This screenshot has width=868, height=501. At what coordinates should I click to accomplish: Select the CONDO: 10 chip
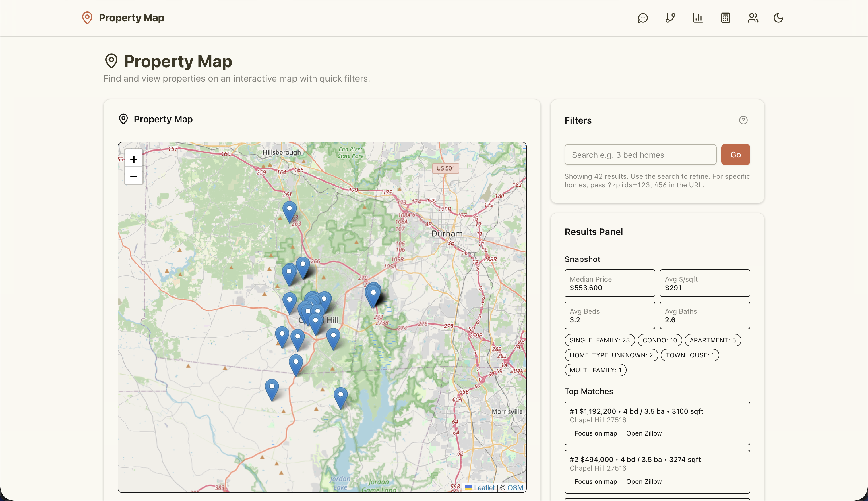point(660,340)
